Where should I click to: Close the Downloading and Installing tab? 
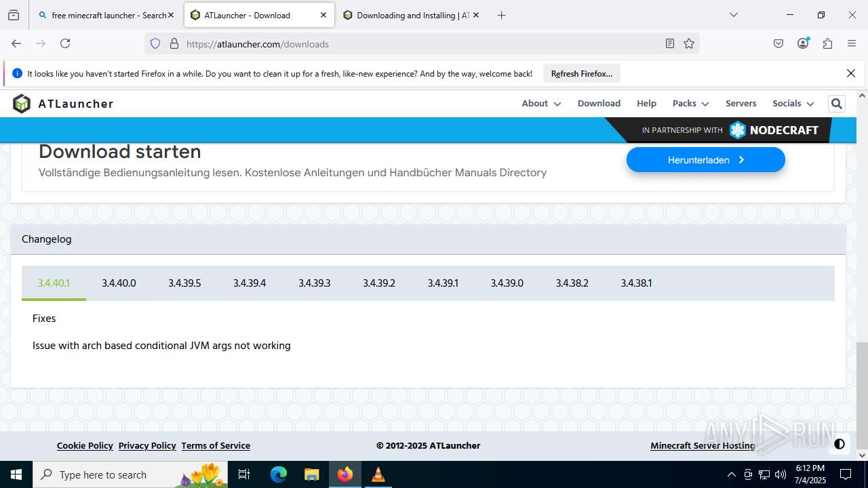(x=476, y=15)
